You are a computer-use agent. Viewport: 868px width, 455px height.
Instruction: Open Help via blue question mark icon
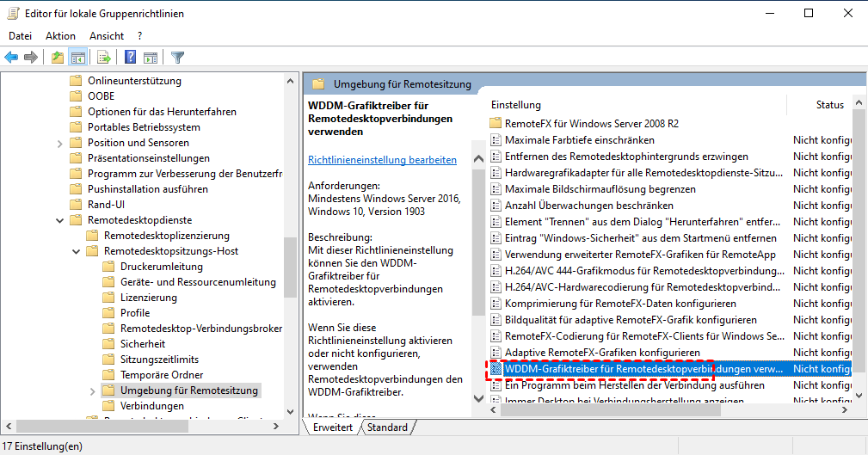tap(130, 58)
